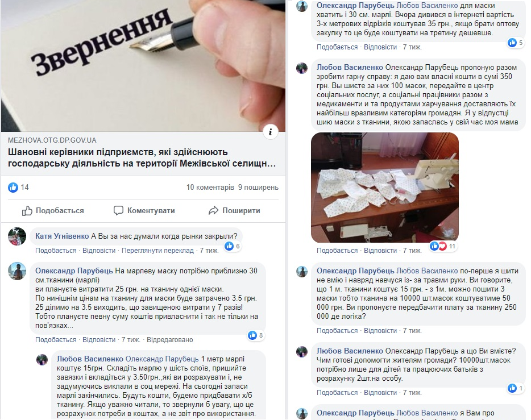Open Катя Угнівенко's profile avatar
This screenshot has height=420, width=531.
pos(17,236)
